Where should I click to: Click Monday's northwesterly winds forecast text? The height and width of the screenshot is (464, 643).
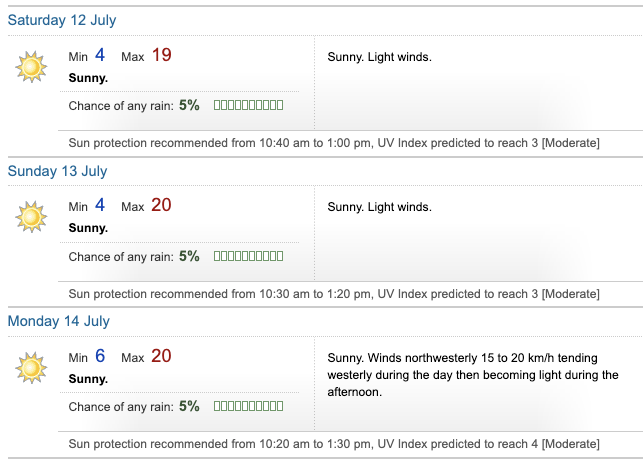click(473, 375)
